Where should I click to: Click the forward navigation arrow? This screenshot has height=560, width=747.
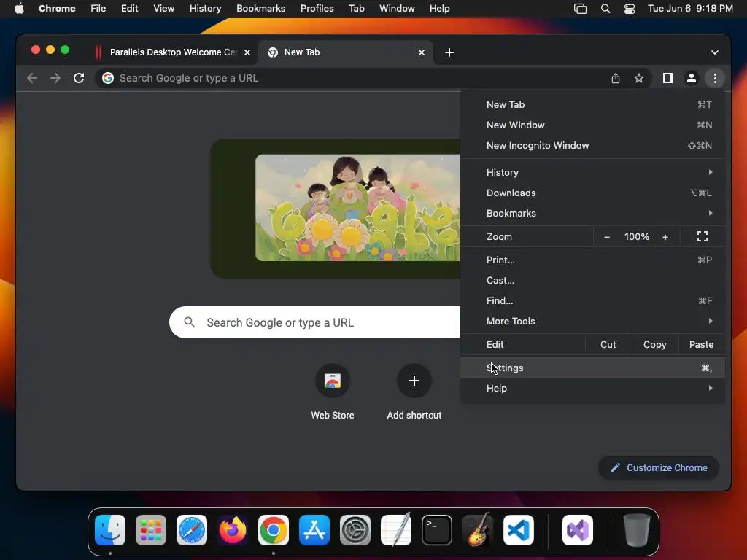(x=55, y=78)
